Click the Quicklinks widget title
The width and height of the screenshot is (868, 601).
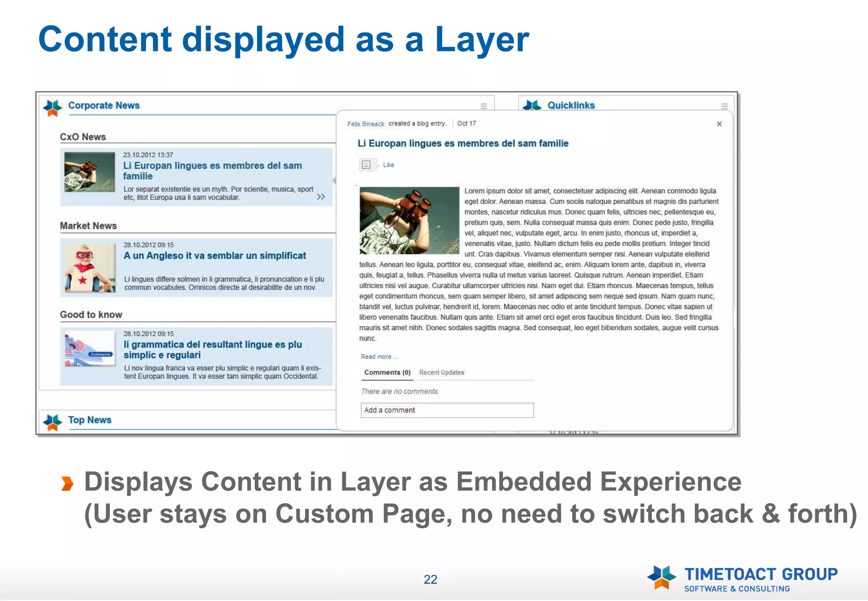coord(571,105)
